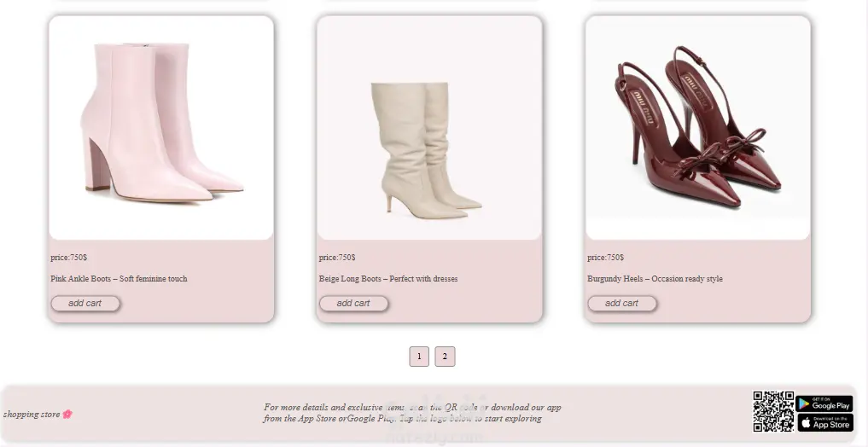Add Burgundy Heels to cart
The height and width of the screenshot is (447, 868).
621,303
